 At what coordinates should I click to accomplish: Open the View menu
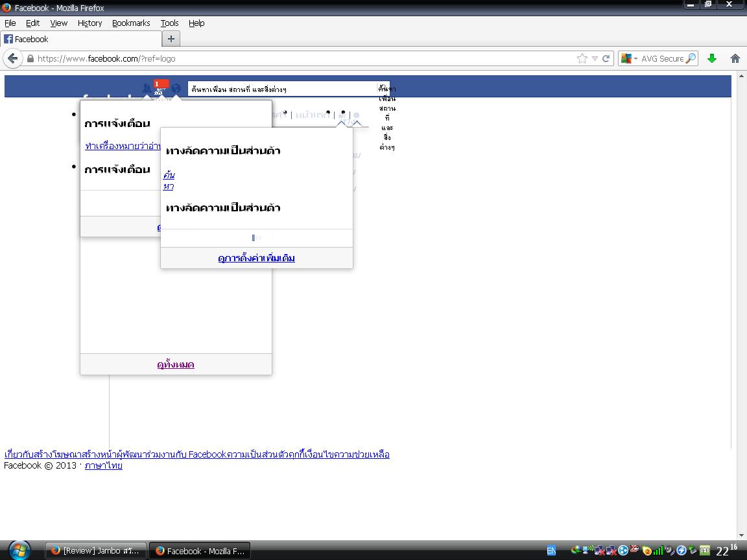pos(58,23)
